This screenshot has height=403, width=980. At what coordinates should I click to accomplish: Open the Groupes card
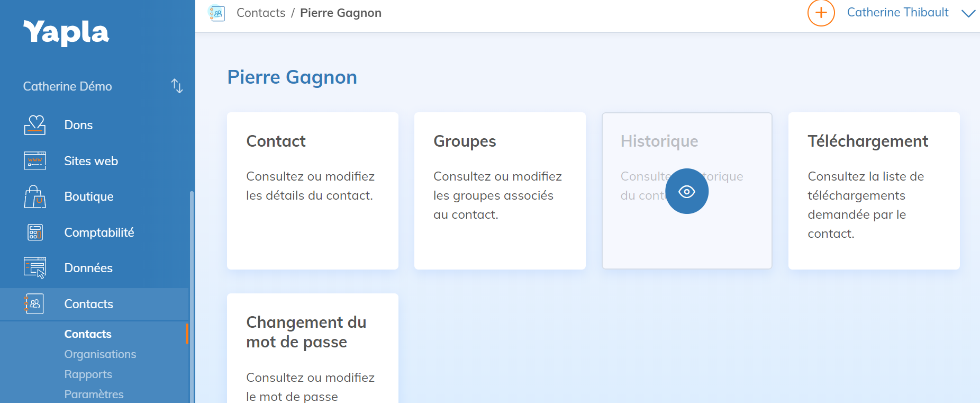500,191
